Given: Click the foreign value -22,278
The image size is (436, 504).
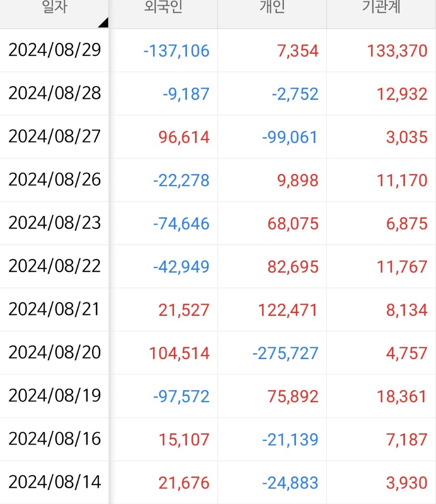Looking at the screenshot, I should [181, 180].
